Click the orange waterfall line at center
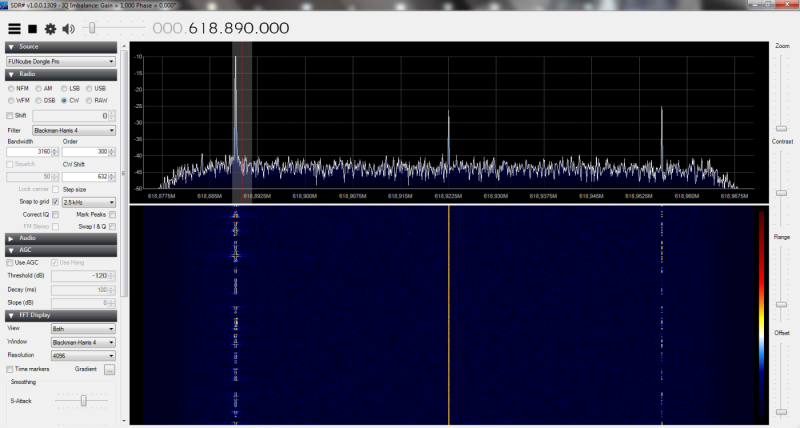Image resolution: width=800 pixels, height=428 pixels. [x=448, y=315]
